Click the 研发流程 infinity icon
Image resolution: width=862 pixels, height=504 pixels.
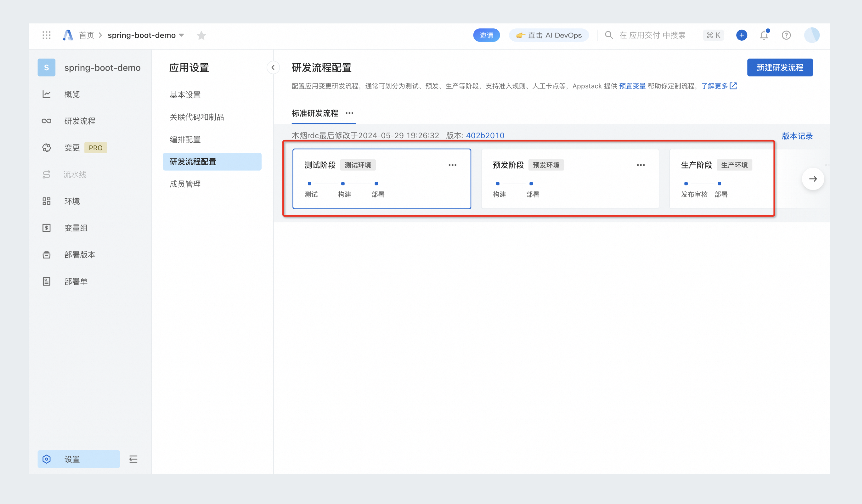pos(47,121)
